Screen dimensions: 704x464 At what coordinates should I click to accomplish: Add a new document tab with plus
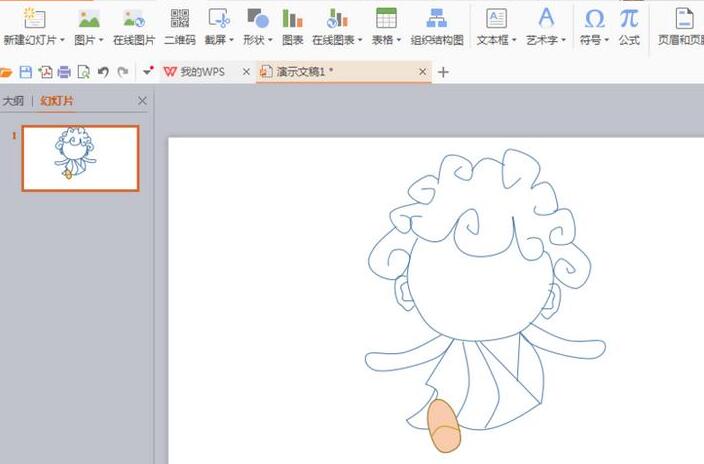click(443, 72)
